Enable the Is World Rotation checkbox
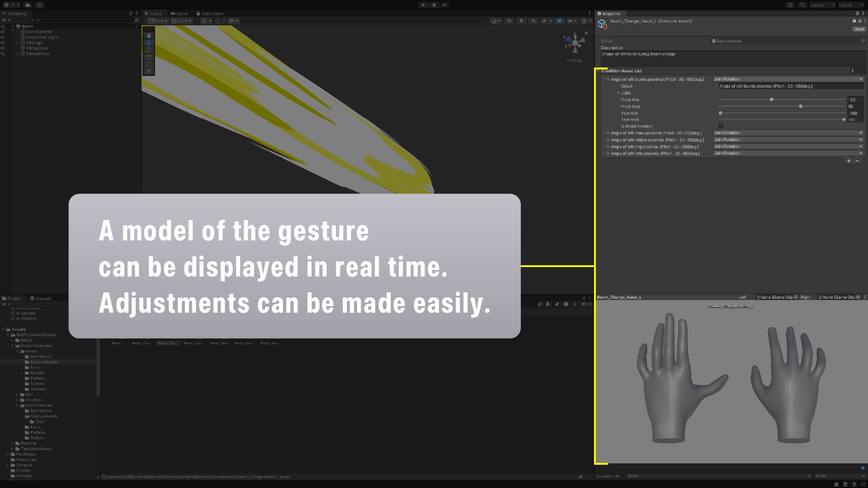The image size is (868, 488). click(721, 126)
